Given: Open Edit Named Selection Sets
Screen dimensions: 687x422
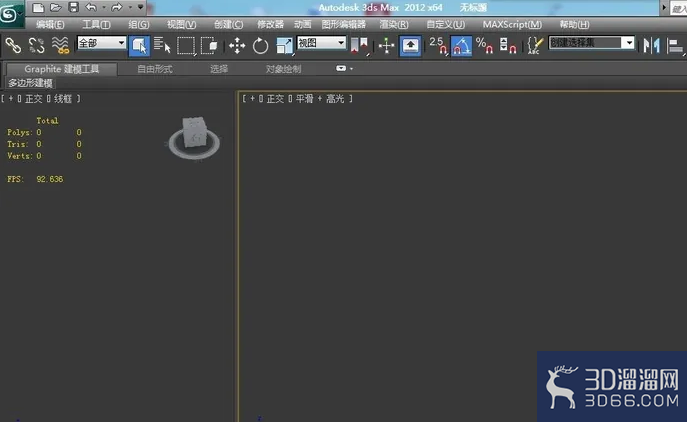Looking at the screenshot, I should tap(535, 46).
